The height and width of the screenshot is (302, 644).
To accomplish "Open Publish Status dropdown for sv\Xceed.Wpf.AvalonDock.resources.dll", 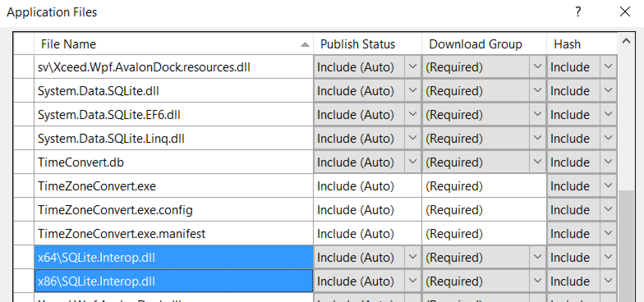I will coord(412,67).
